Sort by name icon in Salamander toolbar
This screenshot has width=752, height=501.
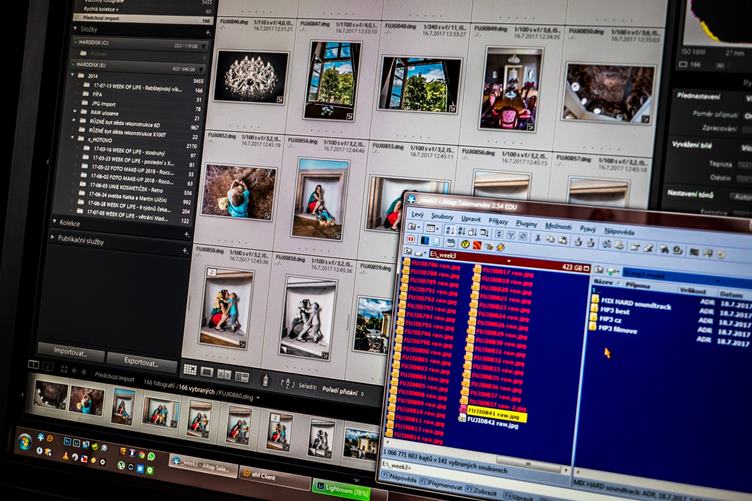pyautogui.click(x=449, y=230)
